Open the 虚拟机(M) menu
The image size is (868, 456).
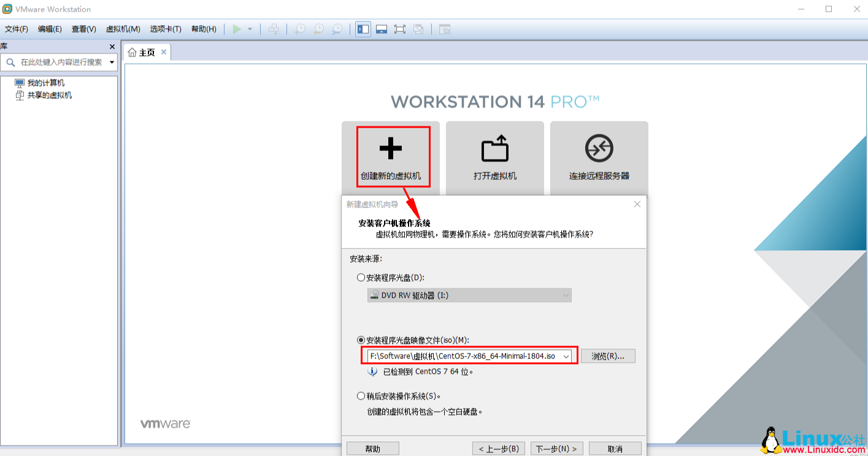click(x=123, y=29)
